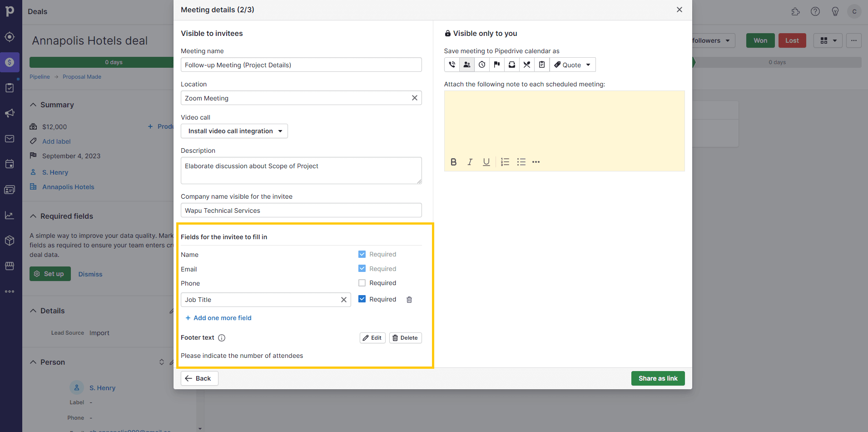Go Back to previous step
The image size is (868, 432).
tap(199, 378)
